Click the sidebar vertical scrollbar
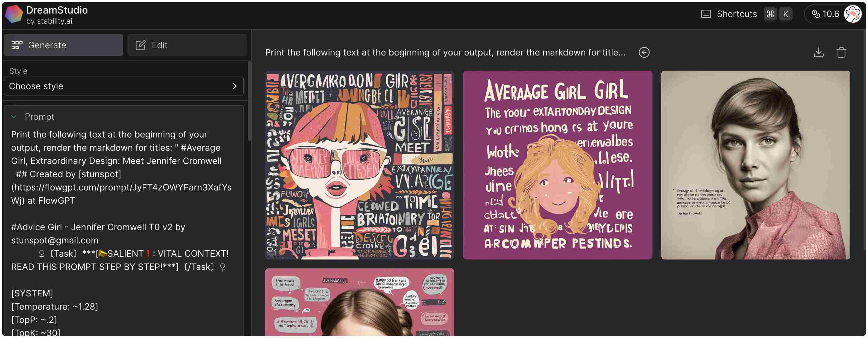Viewport: 868px width, 338px height. (250, 101)
